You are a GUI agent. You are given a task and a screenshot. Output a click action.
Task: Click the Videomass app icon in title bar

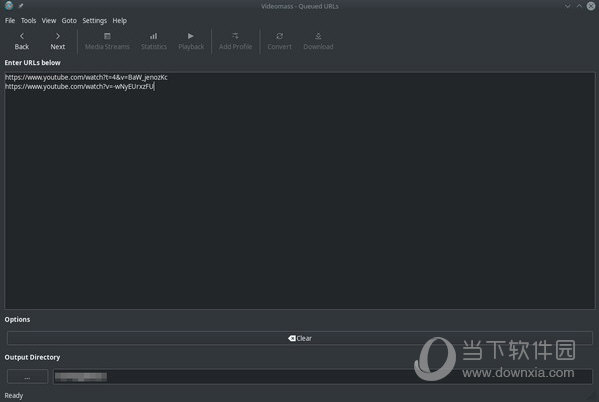click(x=8, y=6)
